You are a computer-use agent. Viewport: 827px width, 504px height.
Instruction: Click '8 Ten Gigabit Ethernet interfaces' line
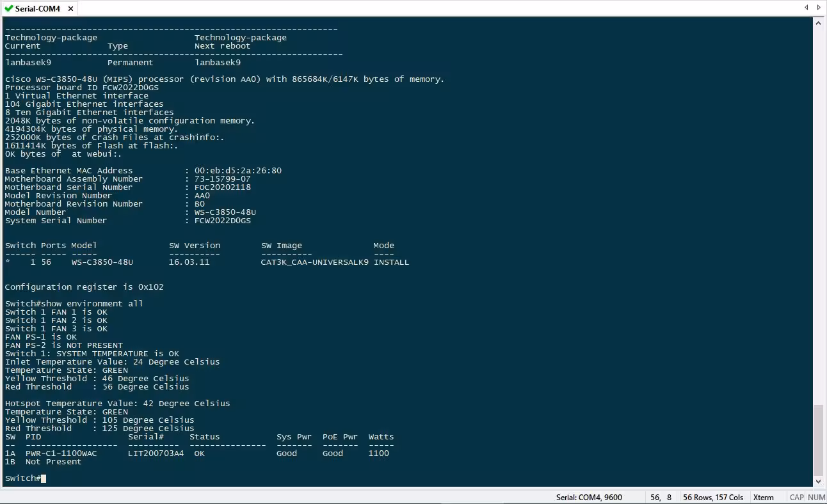pos(90,113)
